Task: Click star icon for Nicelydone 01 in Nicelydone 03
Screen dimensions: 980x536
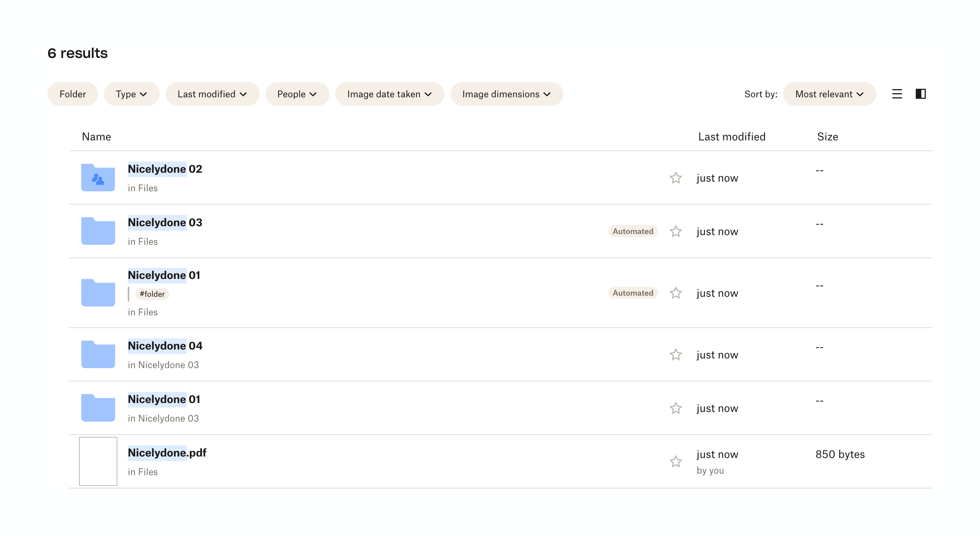Action: tap(675, 408)
